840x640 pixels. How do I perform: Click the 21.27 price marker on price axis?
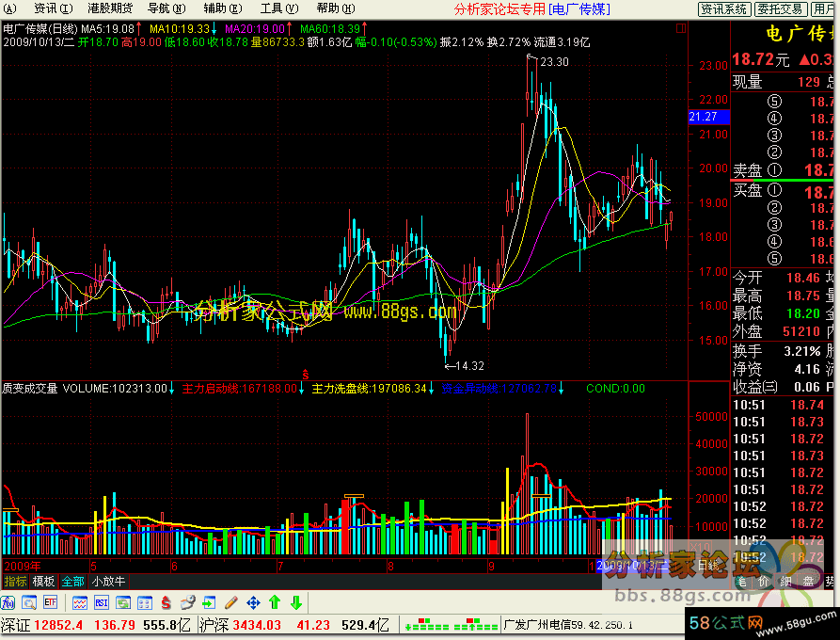708,117
